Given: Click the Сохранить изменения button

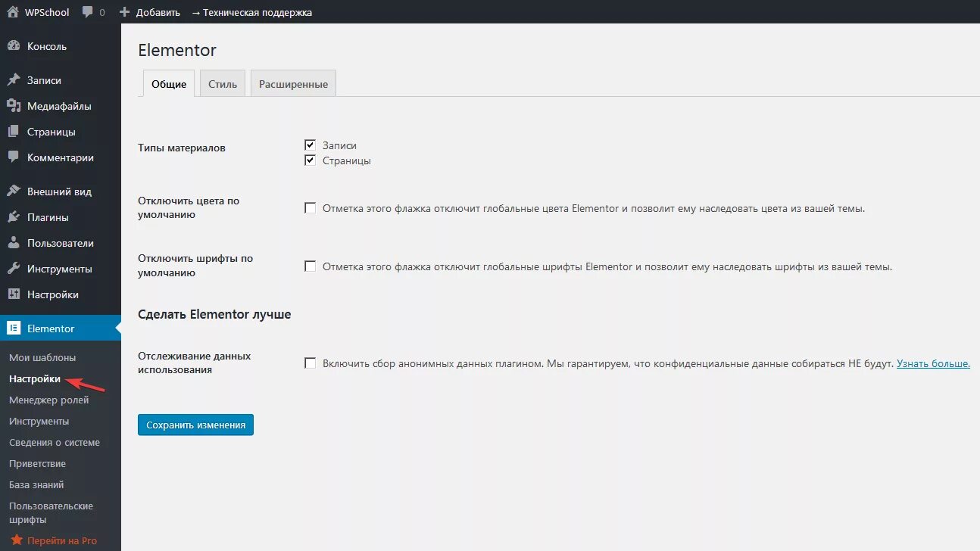Looking at the screenshot, I should pos(195,425).
